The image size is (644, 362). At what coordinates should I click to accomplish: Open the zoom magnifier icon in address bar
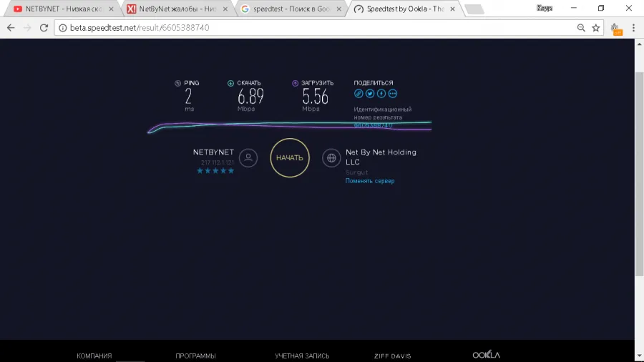pyautogui.click(x=581, y=28)
